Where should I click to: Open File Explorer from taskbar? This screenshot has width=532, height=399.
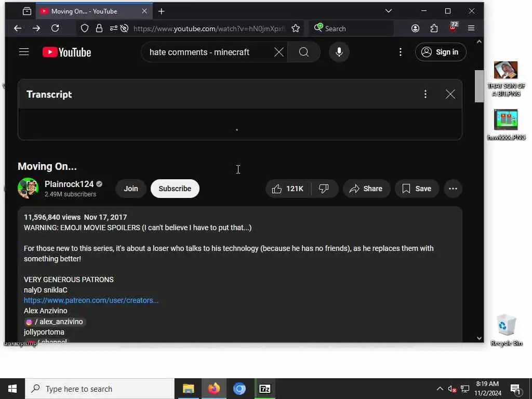point(188,389)
